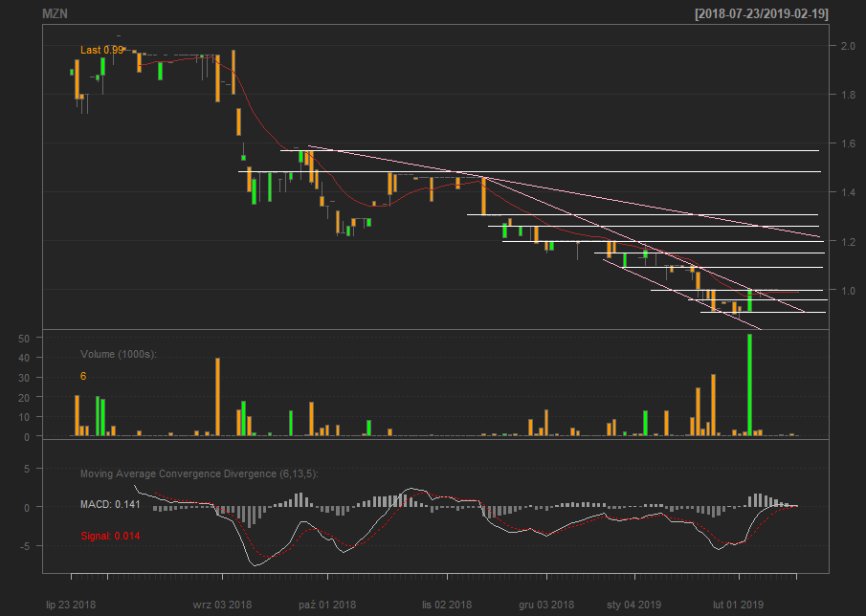Click the "lut 01 2019" date label

739,605
